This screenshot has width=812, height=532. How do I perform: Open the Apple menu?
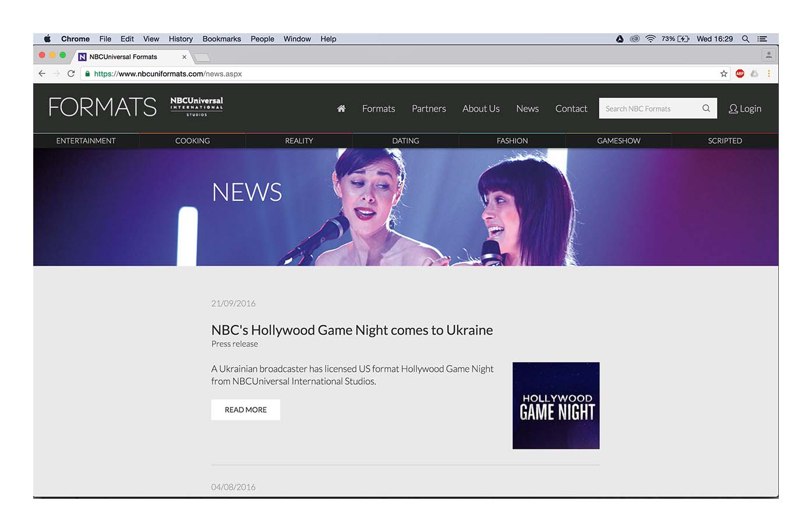(x=47, y=39)
